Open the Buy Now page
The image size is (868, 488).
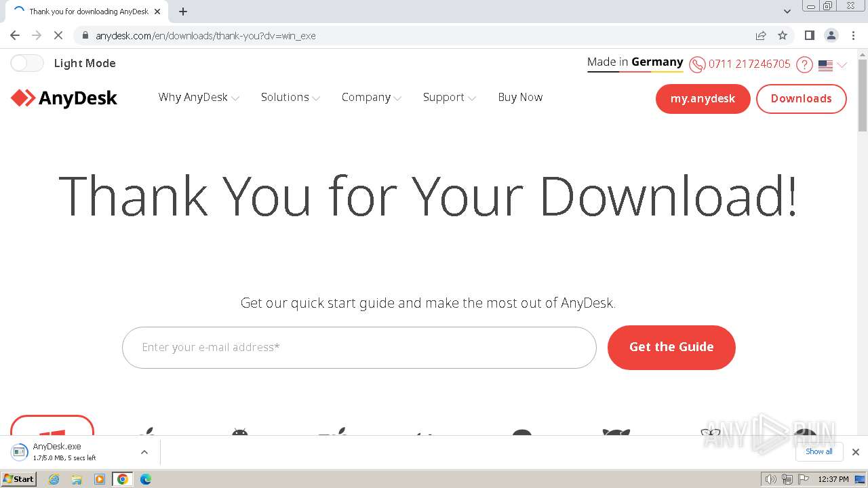[x=520, y=98]
